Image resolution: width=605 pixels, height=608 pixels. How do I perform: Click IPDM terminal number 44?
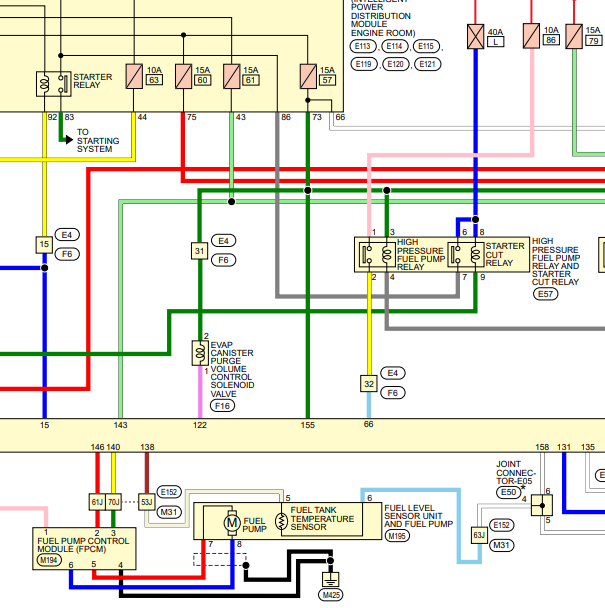(x=142, y=117)
